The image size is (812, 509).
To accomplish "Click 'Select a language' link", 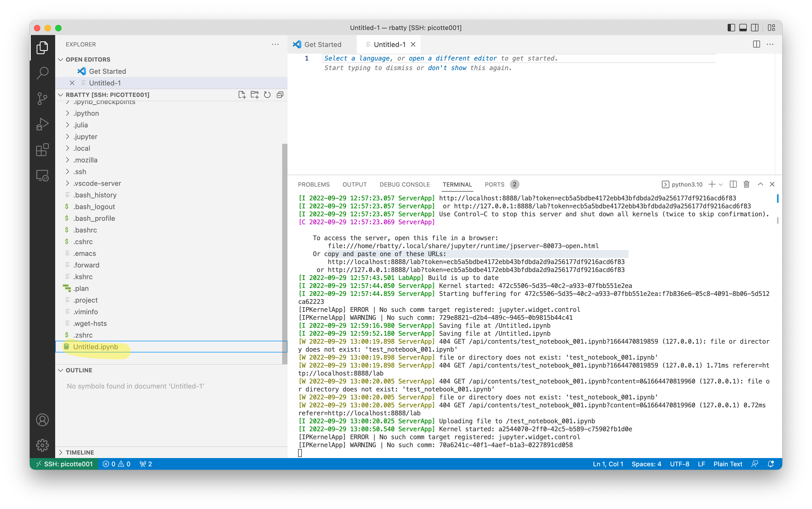I will tap(357, 58).
